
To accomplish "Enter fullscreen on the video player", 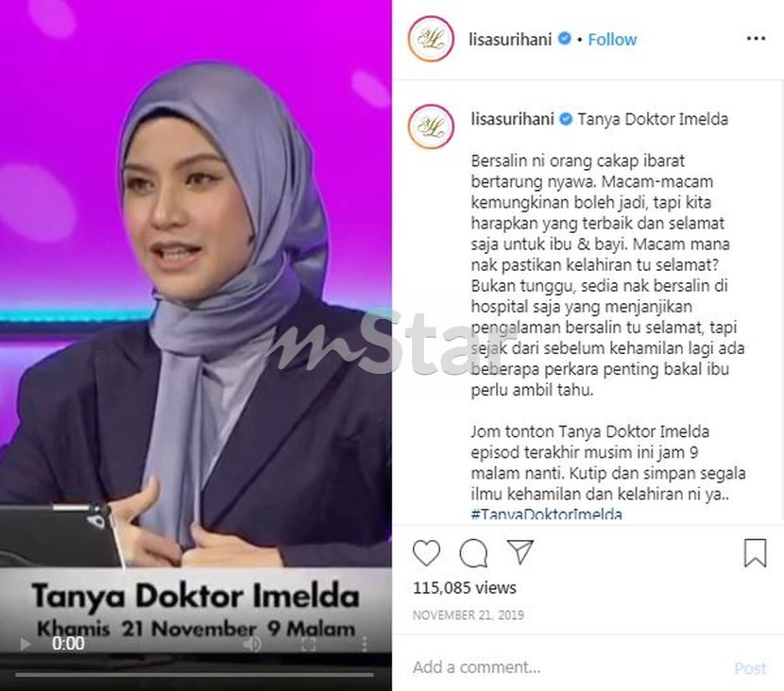I will pos(309,644).
